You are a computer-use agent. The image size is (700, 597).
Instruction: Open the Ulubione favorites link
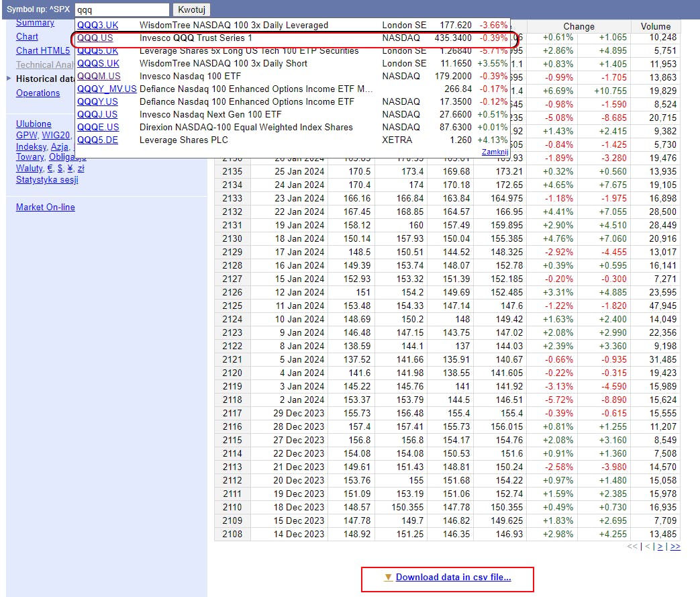[34, 124]
